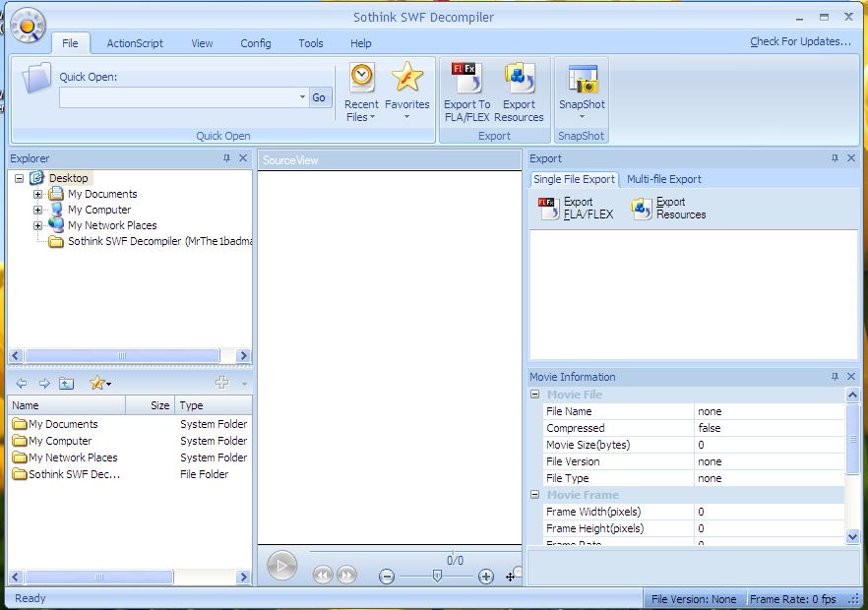The image size is (868, 610).
Task: Expand My Computer tree node
Action: click(37, 210)
